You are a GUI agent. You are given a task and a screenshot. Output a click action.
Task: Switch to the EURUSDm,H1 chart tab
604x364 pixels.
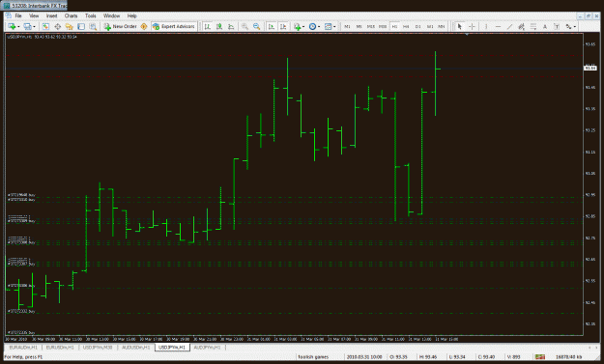point(60,348)
